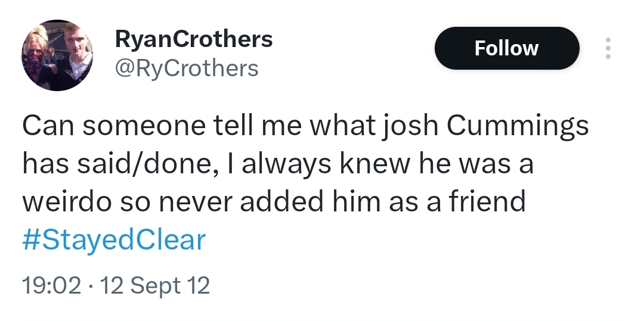Open the #StayedClear hashtag
Viewport: 644px width, 321px height.
(114, 240)
